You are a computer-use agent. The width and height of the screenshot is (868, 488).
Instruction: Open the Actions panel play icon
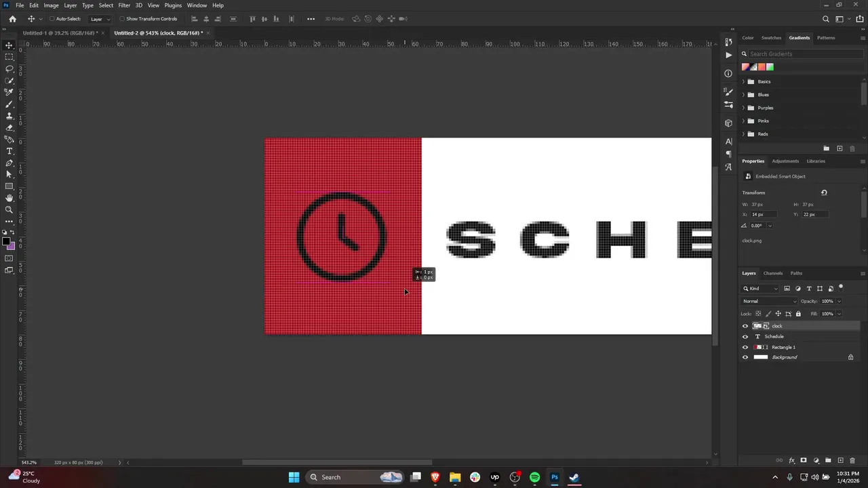(728, 55)
